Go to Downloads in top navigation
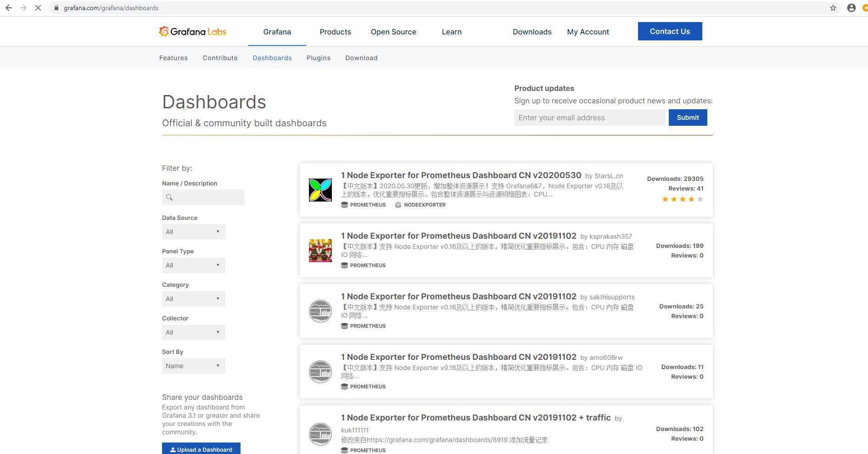 [532, 32]
